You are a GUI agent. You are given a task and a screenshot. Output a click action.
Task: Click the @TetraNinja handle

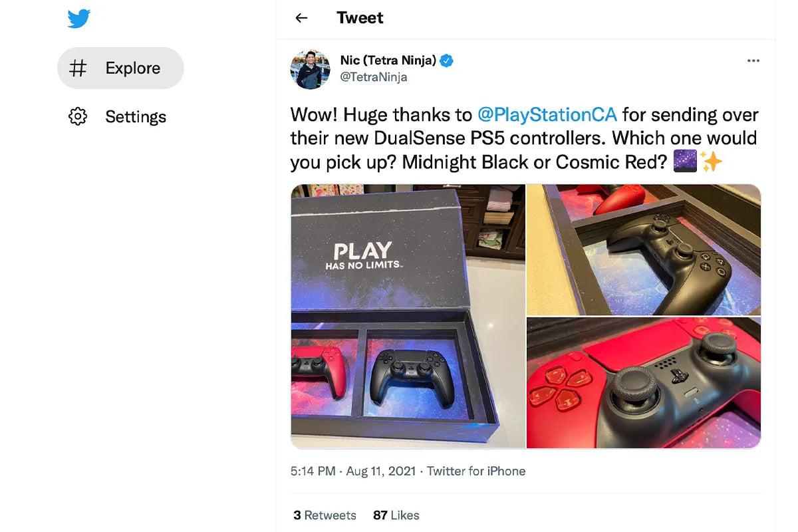pyautogui.click(x=374, y=77)
